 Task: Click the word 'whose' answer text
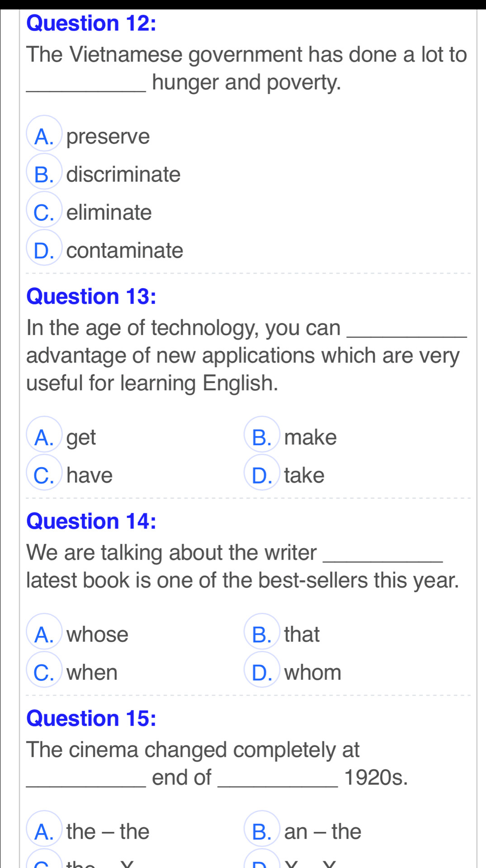(98, 634)
